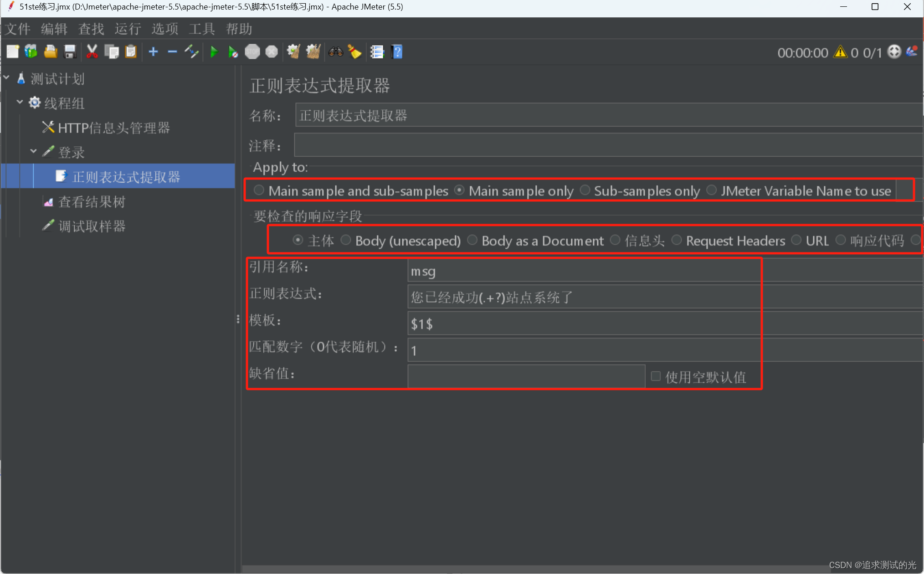
Task: Select Main sample and sub-samples radio
Action: coord(259,190)
